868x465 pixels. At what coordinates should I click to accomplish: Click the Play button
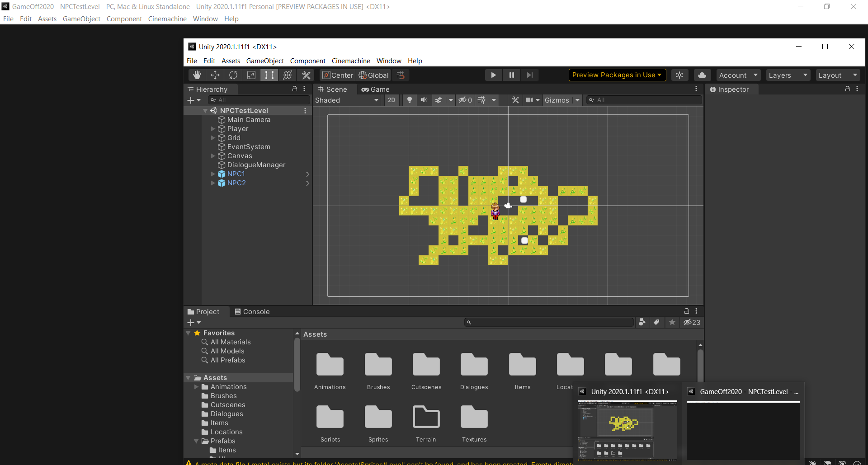pyautogui.click(x=493, y=75)
